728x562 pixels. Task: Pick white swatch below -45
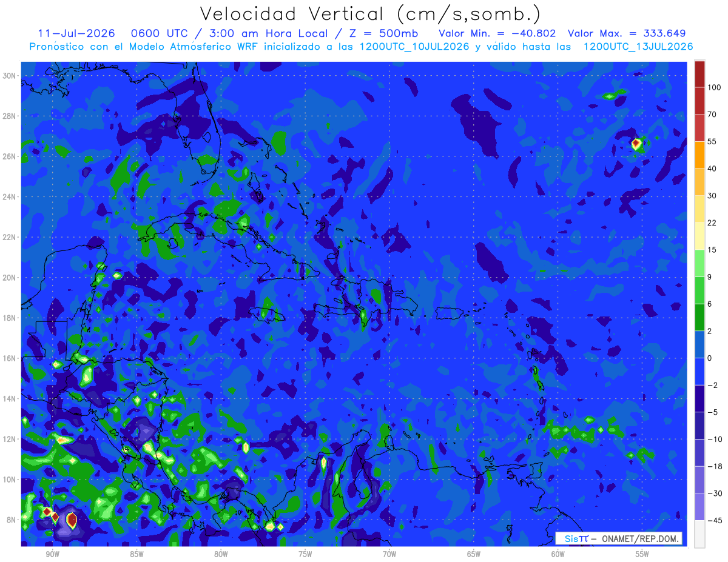(x=699, y=534)
